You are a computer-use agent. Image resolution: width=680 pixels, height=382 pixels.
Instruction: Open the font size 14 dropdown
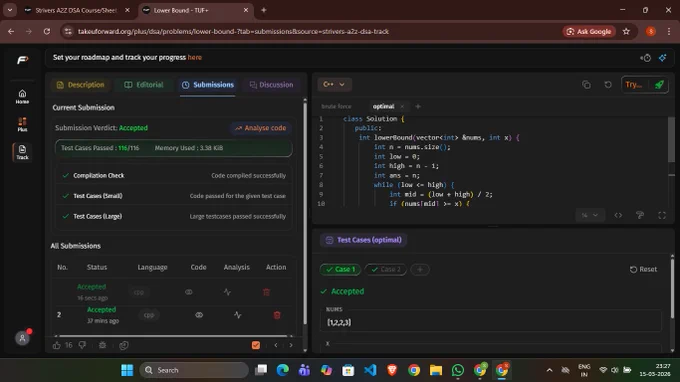click(590, 215)
